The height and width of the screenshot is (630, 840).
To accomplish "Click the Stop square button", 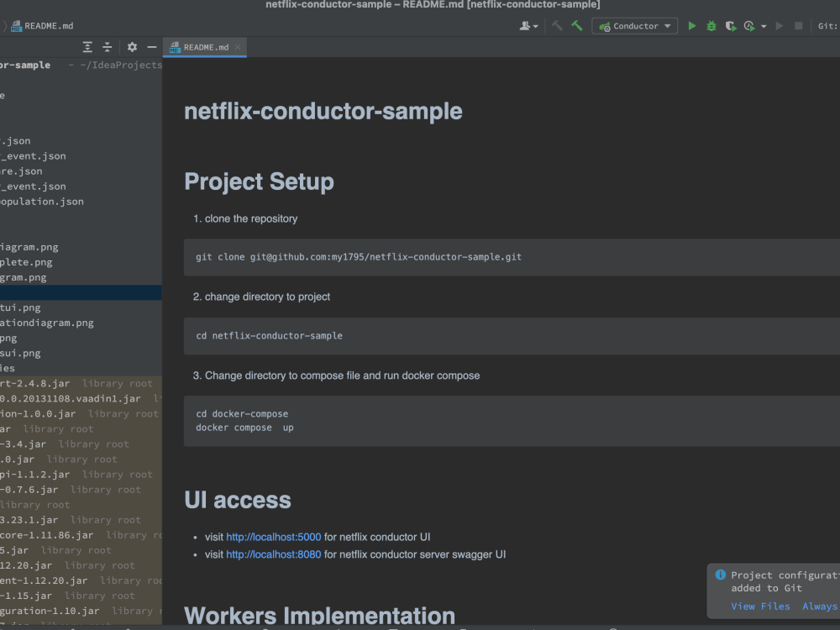I will tap(798, 26).
